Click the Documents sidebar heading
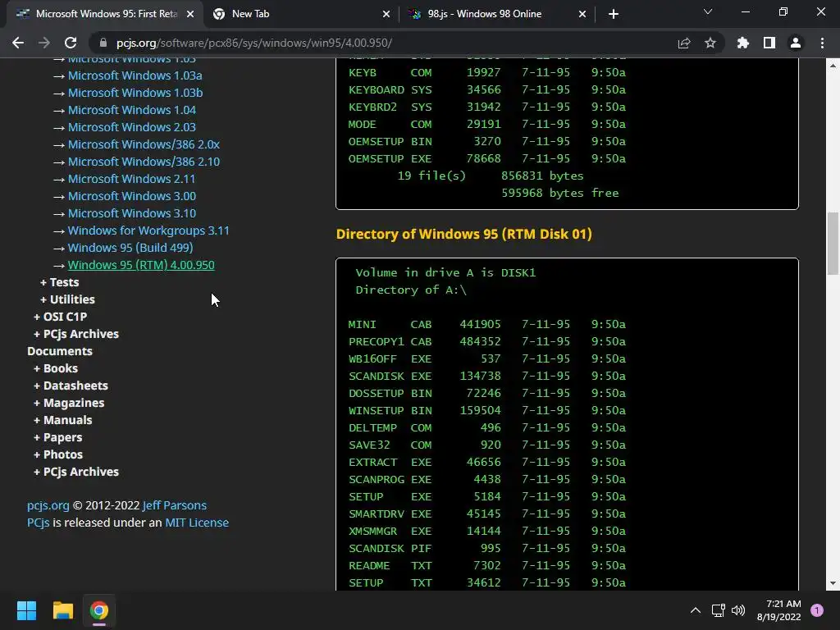840x630 pixels. tap(60, 351)
